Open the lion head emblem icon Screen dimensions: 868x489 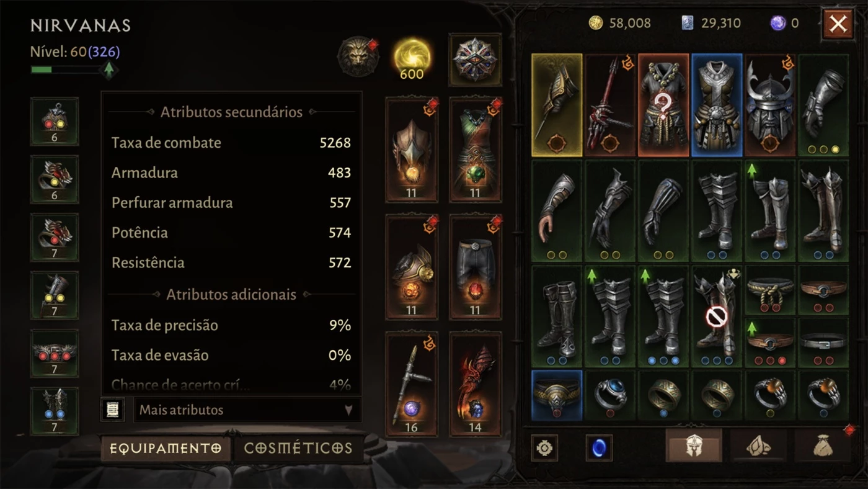[x=358, y=57]
